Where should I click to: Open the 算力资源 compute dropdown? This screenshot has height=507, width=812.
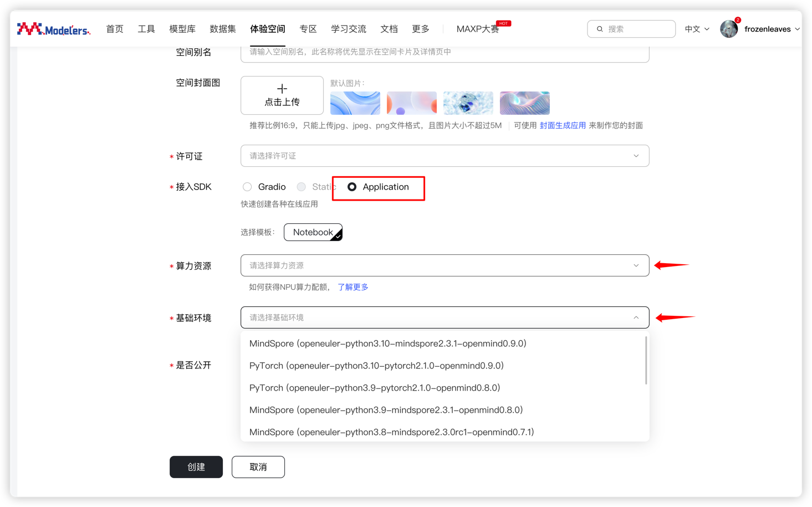[x=445, y=265]
